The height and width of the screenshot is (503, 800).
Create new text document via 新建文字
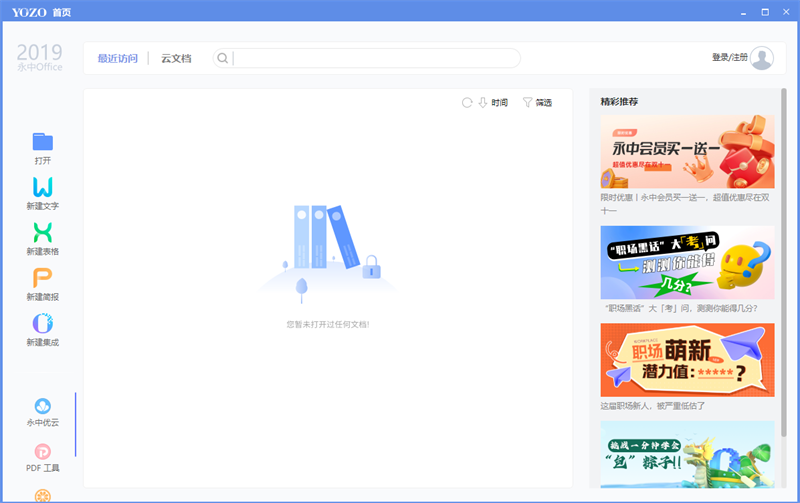42,188
